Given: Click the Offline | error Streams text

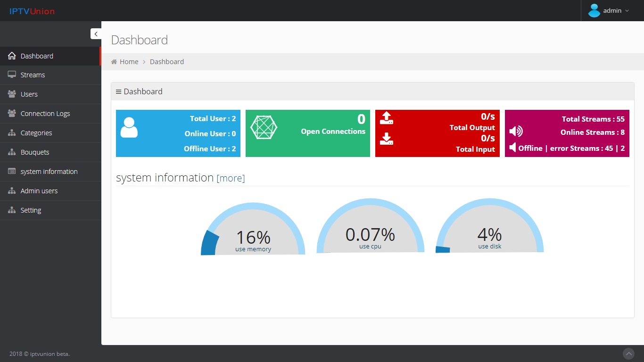Looking at the screenshot, I should click(572, 148).
